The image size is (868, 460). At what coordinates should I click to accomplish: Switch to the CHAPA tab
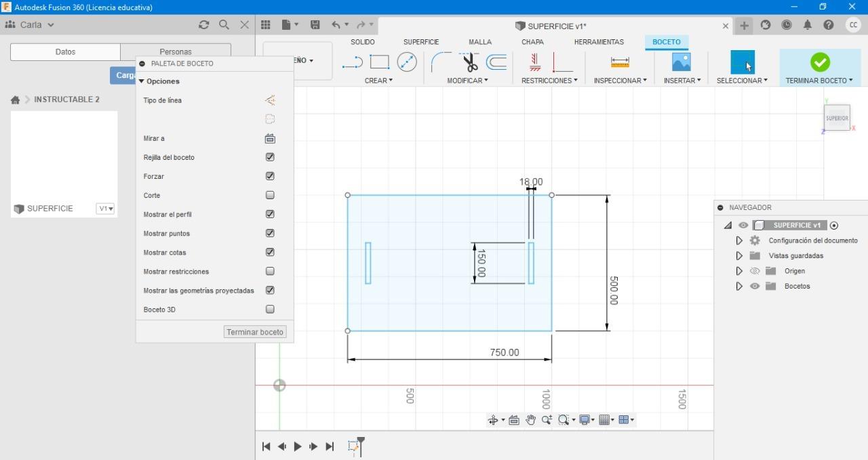532,42
